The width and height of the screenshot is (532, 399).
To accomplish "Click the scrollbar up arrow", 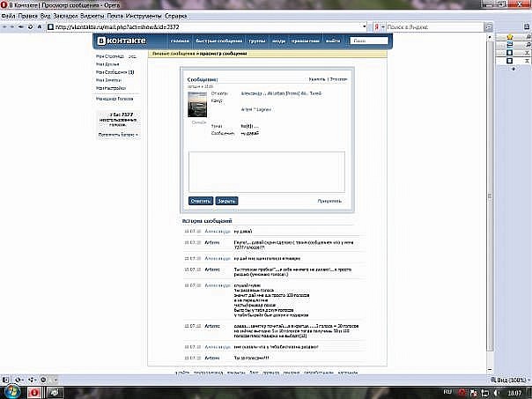I will tap(490, 36).
